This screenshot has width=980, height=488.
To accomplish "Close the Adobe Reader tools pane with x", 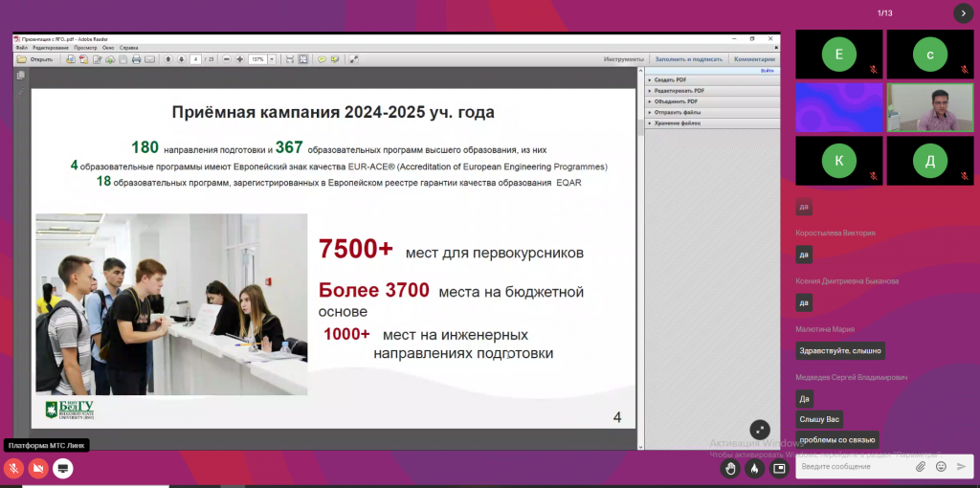I will coord(776,48).
